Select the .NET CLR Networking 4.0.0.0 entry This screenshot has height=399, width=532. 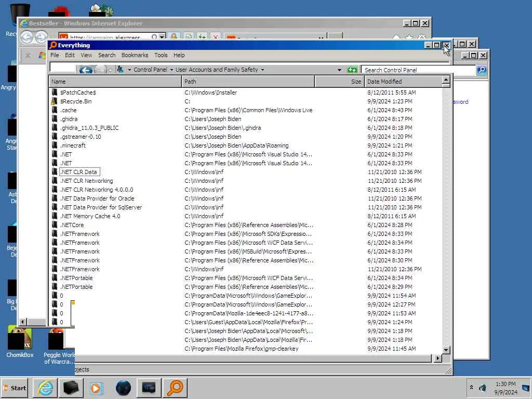(x=97, y=190)
